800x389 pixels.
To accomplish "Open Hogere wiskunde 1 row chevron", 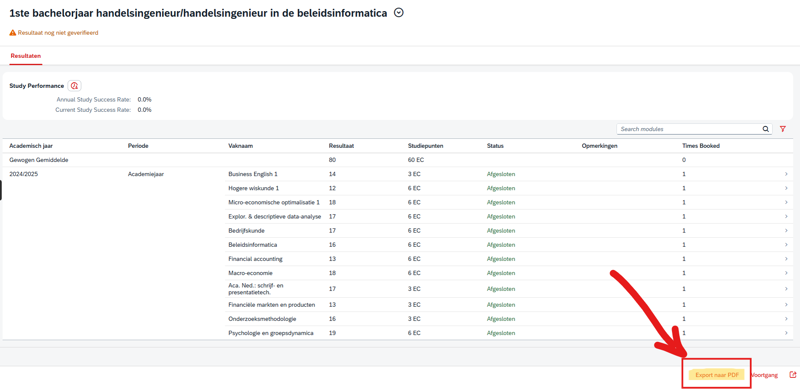I will pos(786,188).
